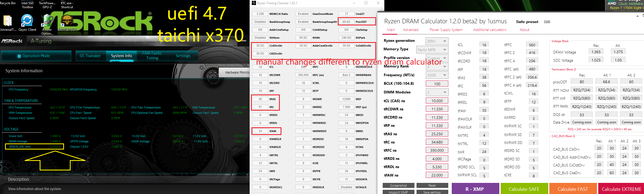Click the BCLK input field
The height and width of the screenshot is (194, 644).
pyautogui.click(x=437, y=84)
